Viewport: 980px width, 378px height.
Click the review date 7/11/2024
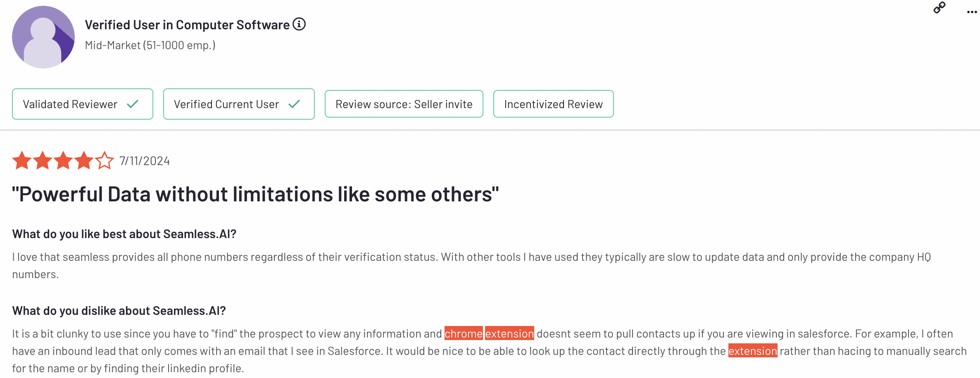coord(145,161)
